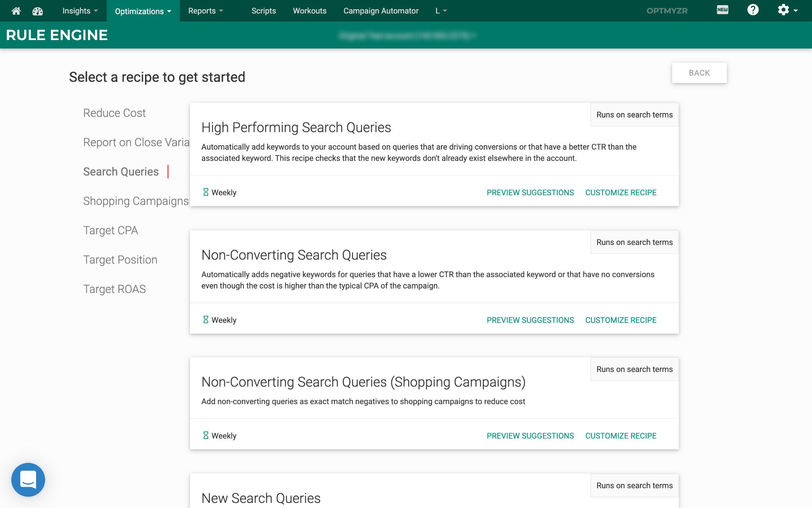Customize the Non-Converting Search Queries recipe
Viewport: 812px width, 508px height.
point(620,320)
